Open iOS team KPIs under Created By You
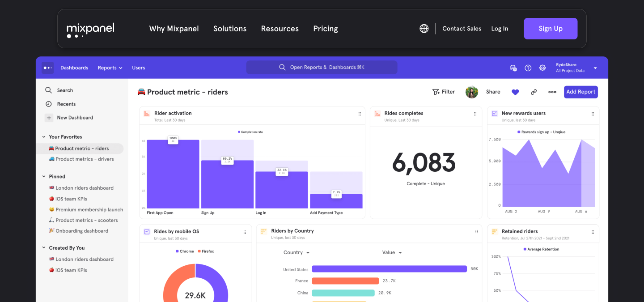This screenshot has height=302, width=644. point(68,270)
